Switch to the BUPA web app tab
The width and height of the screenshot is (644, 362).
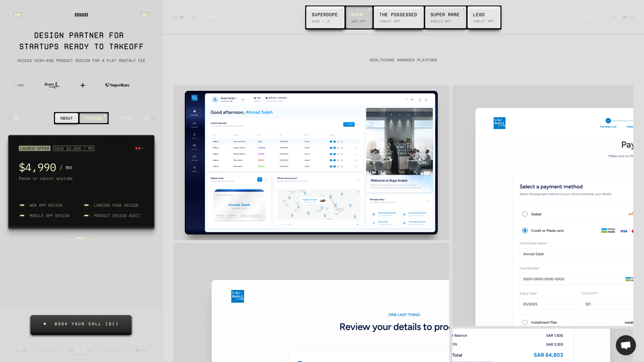359,17
